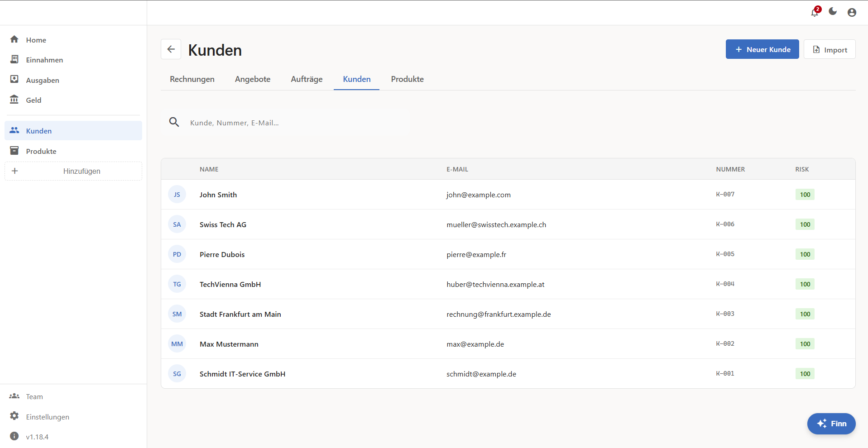This screenshot has width=868, height=448.
Task: Click the RISK column header
Action: (x=802, y=169)
